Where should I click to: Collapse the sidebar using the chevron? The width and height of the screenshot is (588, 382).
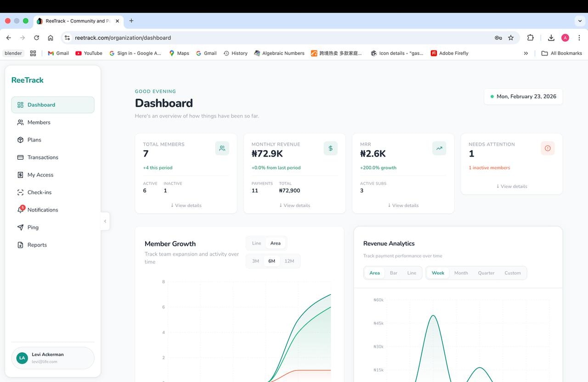click(105, 221)
